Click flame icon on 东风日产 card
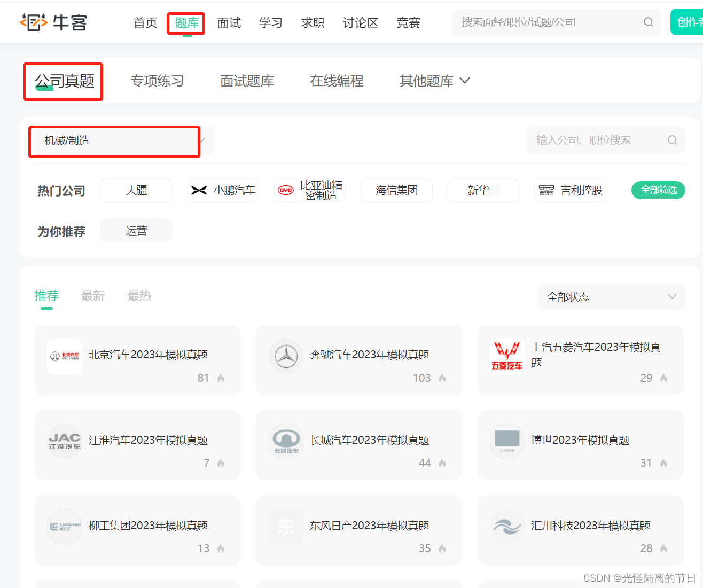The height and width of the screenshot is (588, 703). [x=442, y=548]
